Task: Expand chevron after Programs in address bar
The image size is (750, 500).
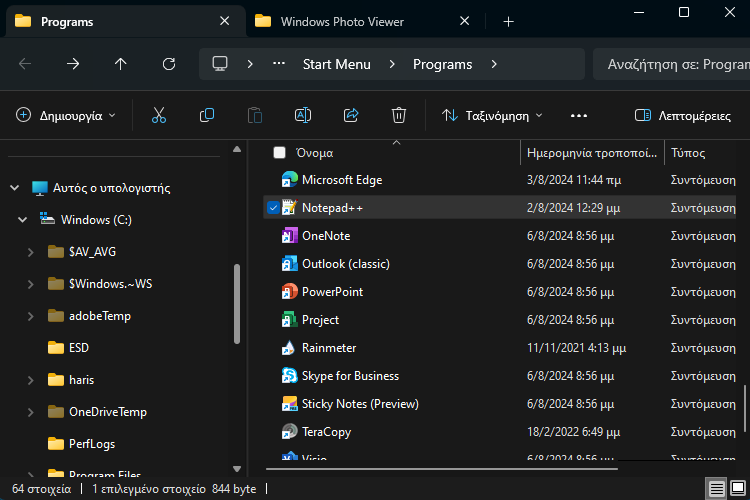Action: tap(494, 64)
